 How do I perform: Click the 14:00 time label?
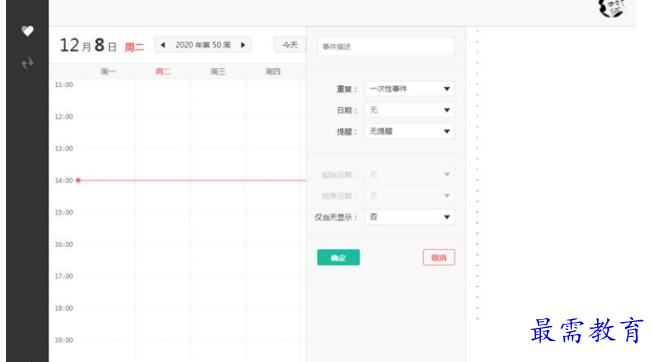point(64,180)
